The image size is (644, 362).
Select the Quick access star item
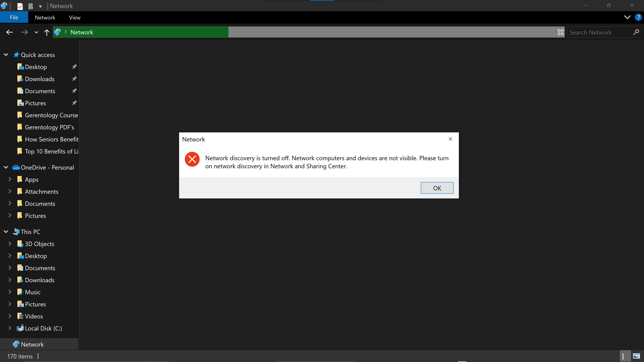(x=34, y=55)
